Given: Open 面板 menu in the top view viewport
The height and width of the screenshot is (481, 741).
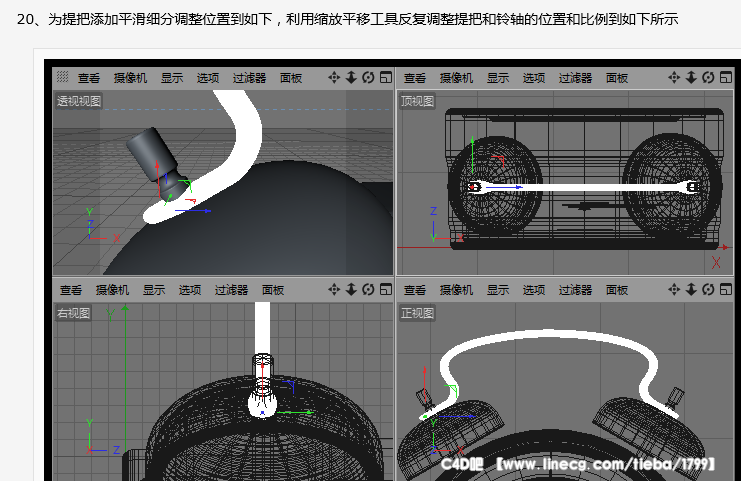Looking at the screenshot, I should (x=617, y=78).
